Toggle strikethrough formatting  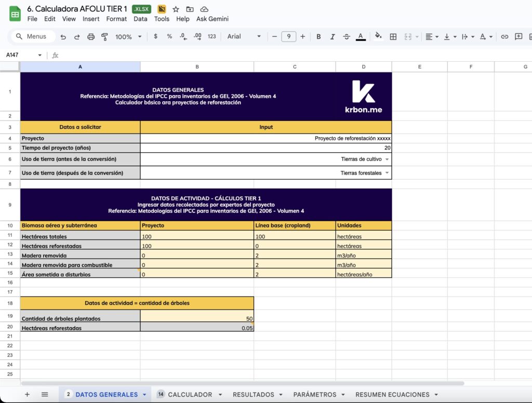[x=347, y=37]
